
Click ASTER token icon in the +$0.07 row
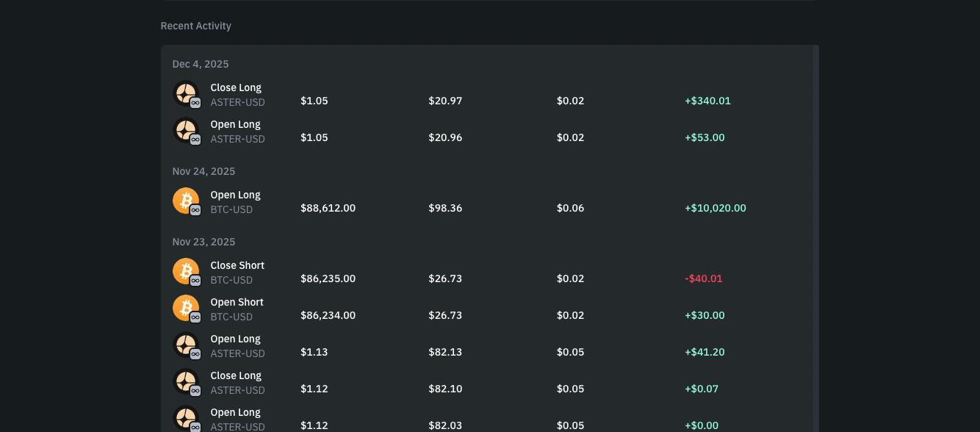[185, 381]
